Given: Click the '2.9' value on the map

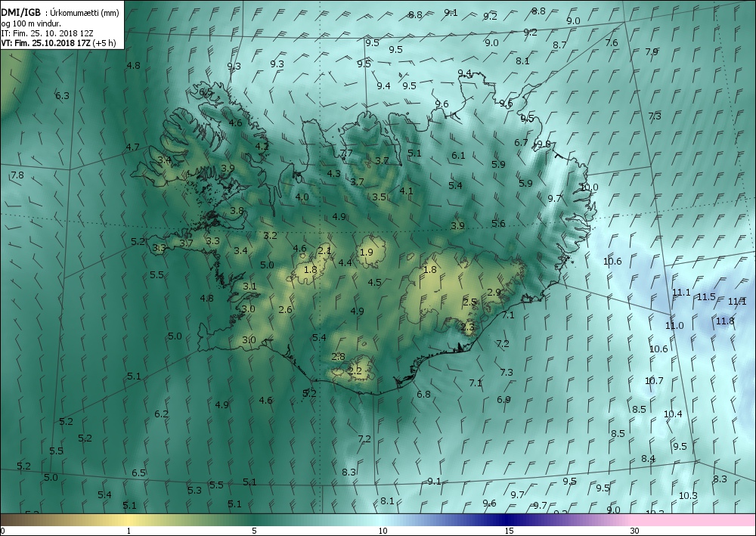Looking at the screenshot, I should point(494,292).
